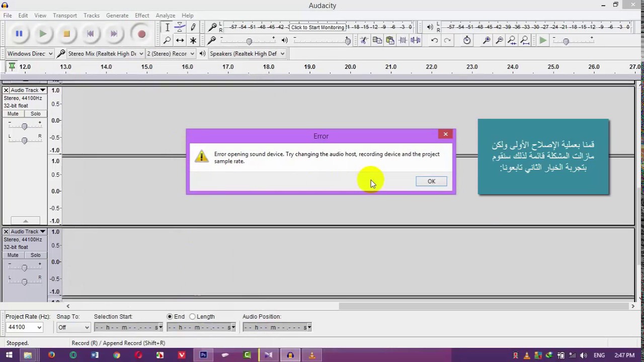Click the Undo arrow icon
The image size is (644, 362).
point(434,40)
